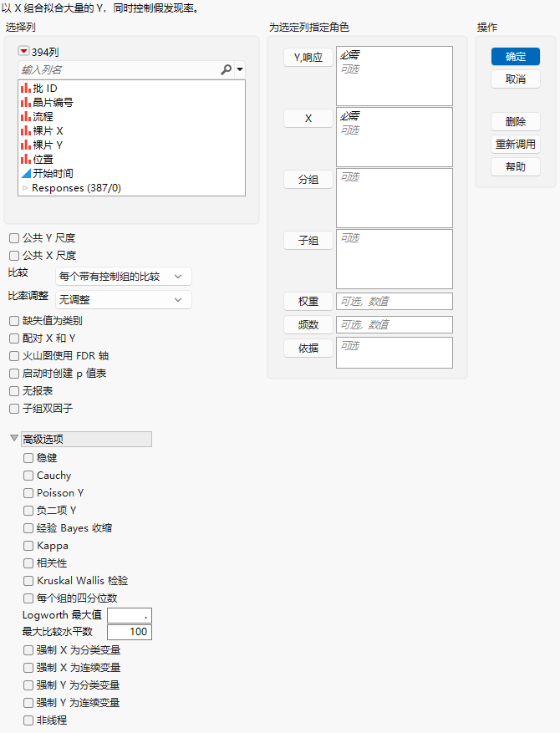Click the 确定 button

tap(516, 57)
